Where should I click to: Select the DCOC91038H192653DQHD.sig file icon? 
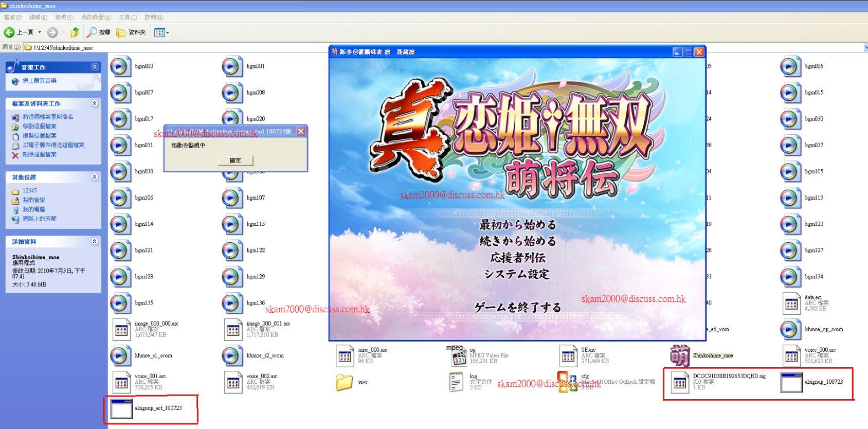(680, 382)
